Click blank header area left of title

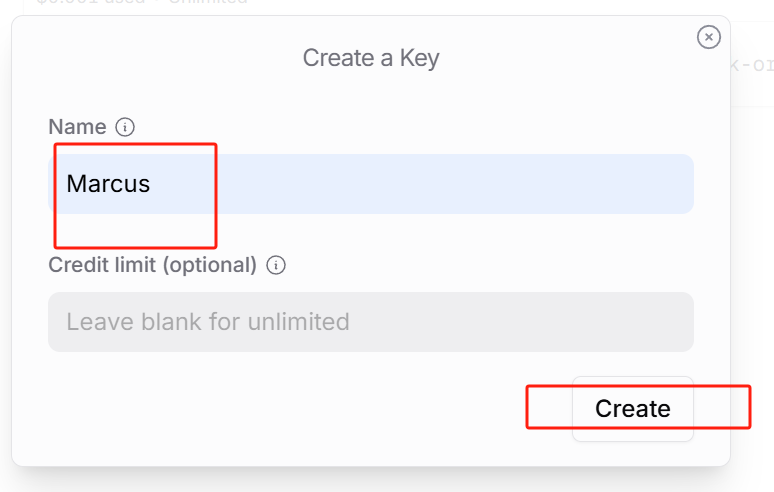click(150, 58)
